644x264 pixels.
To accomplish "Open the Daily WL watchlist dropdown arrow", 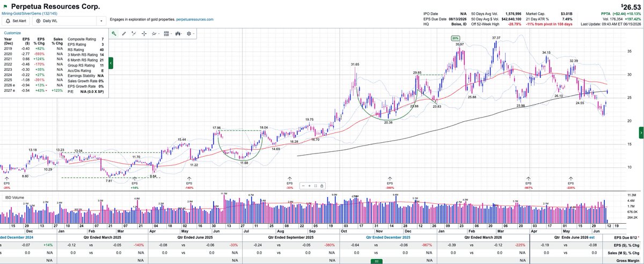I will 101,21.
